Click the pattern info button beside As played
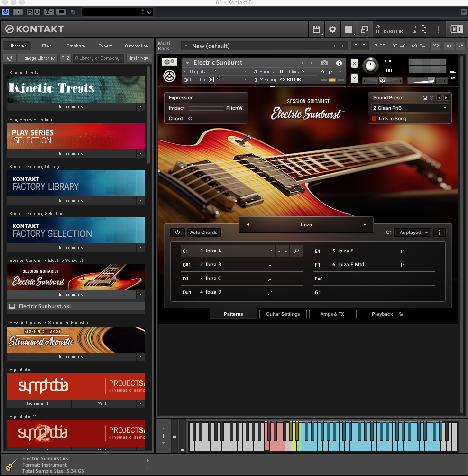The height and width of the screenshot is (476, 468). tap(439, 233)
